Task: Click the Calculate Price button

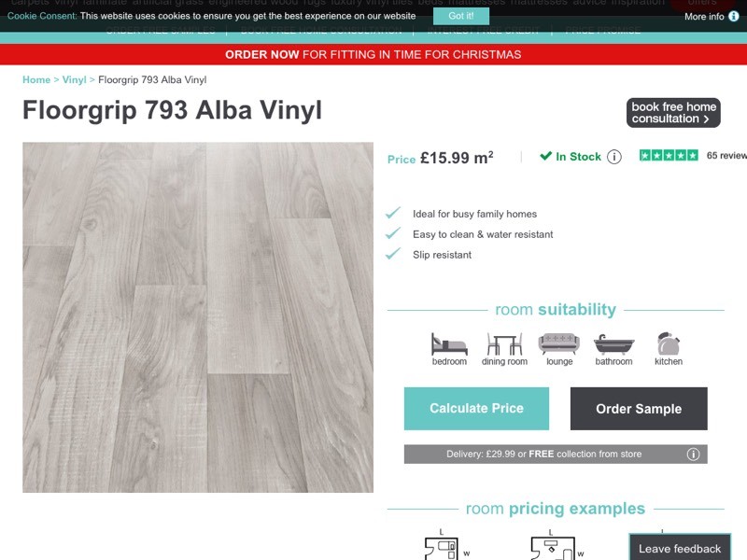Action: point(476,409)
